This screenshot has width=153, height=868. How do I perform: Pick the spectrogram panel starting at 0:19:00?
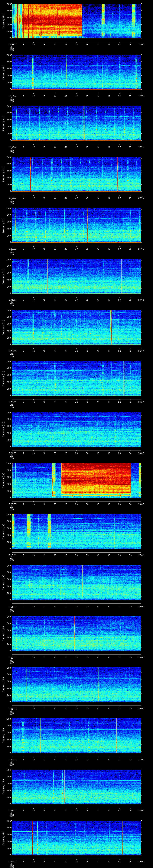(x=77, y=174)
